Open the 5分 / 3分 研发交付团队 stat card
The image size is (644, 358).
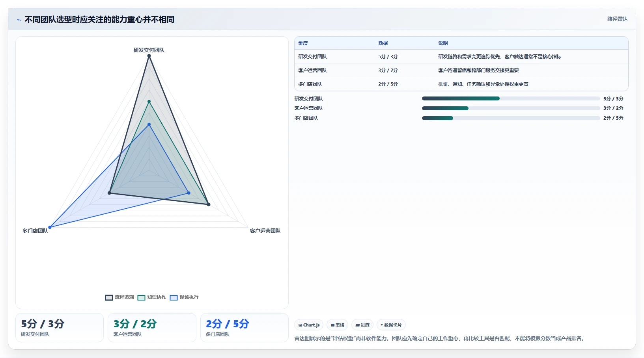60,328
